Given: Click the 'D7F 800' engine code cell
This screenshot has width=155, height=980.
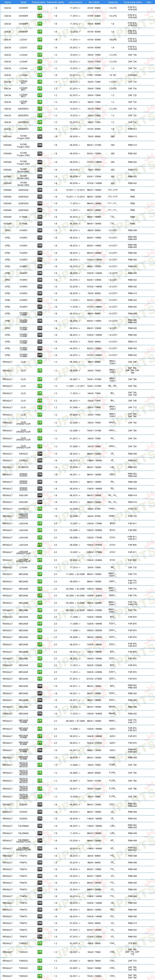Looking at the screenshot, I should click(x=133, y=943).
